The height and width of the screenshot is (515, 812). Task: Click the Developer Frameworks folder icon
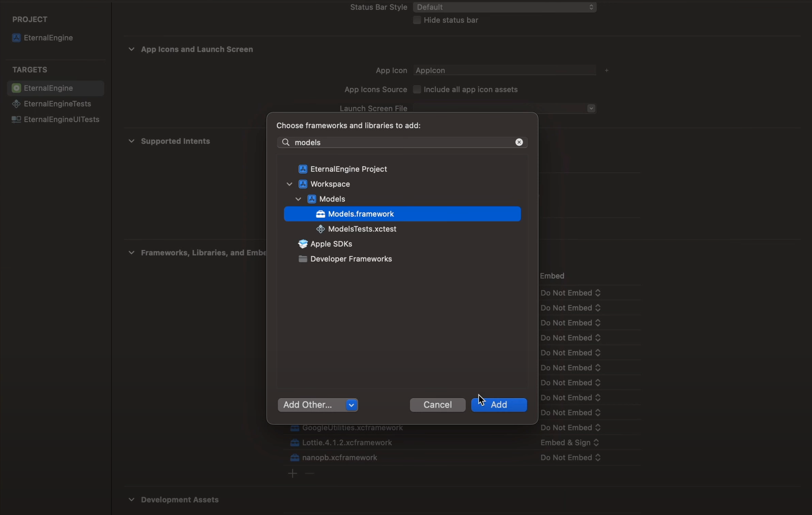(302, 259)
